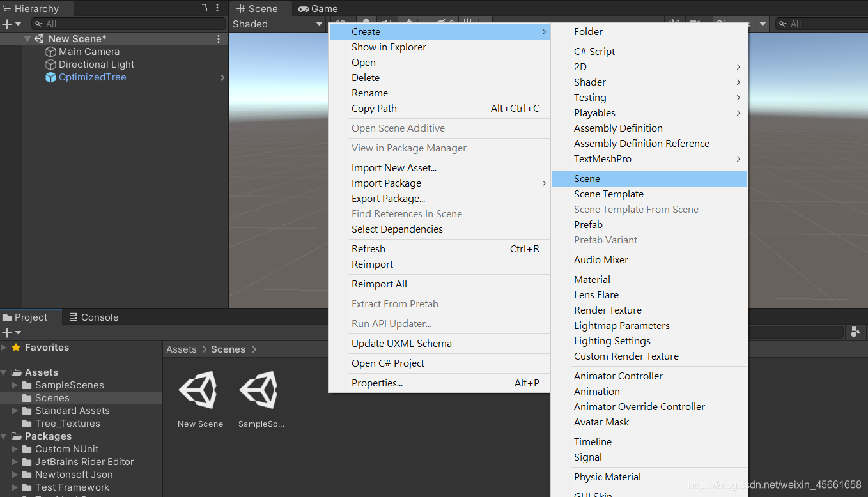Screen dimensions: 868x497
Task: Click Refresh in the context menu
Action: 440,249
